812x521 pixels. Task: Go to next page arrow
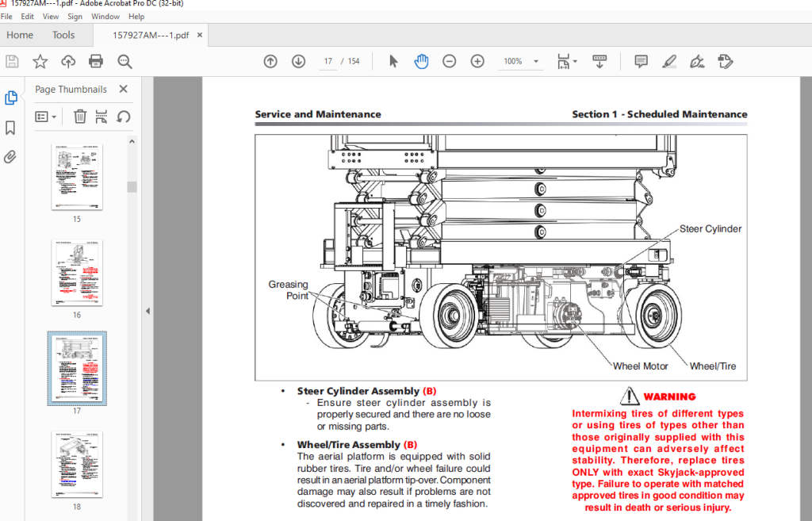[298, 62]
